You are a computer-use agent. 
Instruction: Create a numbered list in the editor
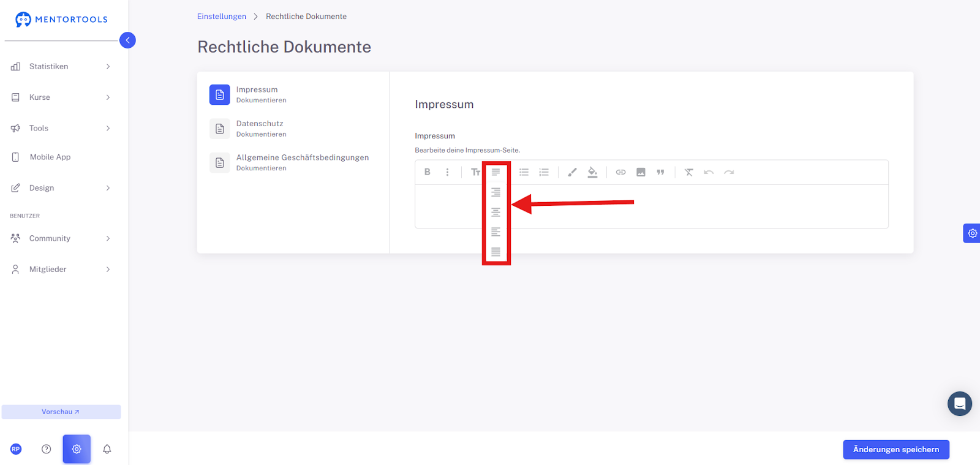[x=544, y=172]
